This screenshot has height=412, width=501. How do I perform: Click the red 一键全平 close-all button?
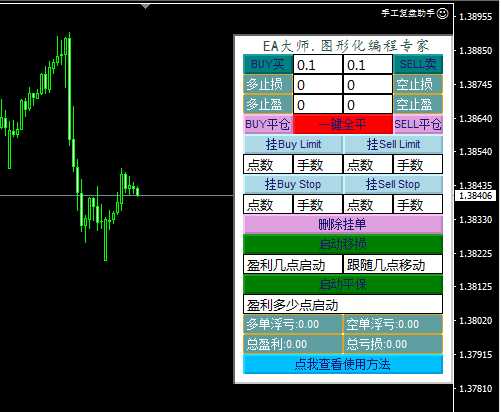343,124
